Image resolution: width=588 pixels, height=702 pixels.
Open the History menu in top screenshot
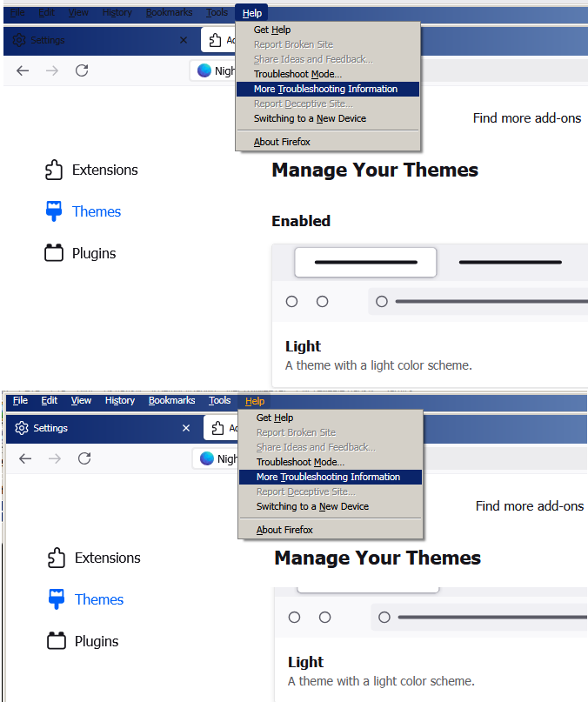click(x=117, y=12)
